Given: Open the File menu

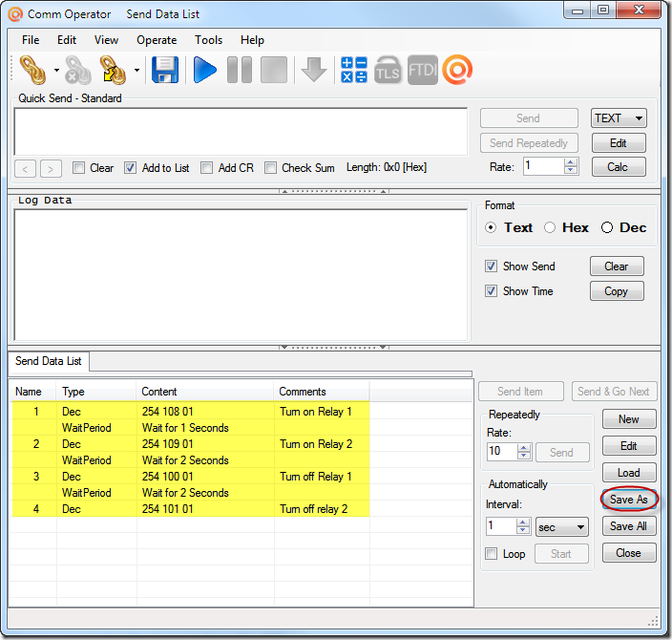Looking at the screenshot, I should (x=31, y=40).
